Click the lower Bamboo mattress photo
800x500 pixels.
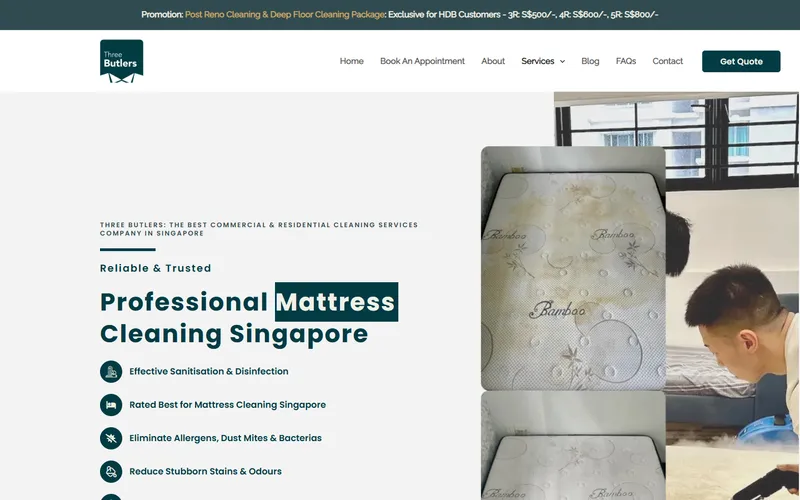pyautogui.click(x=573, y=445)
